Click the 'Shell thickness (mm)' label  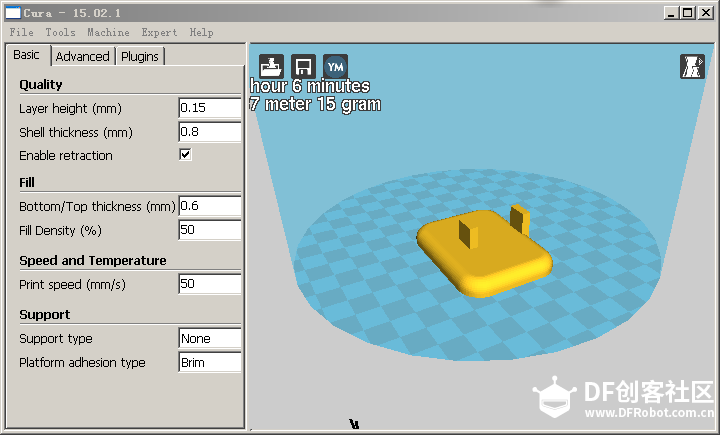pos(76,133)
